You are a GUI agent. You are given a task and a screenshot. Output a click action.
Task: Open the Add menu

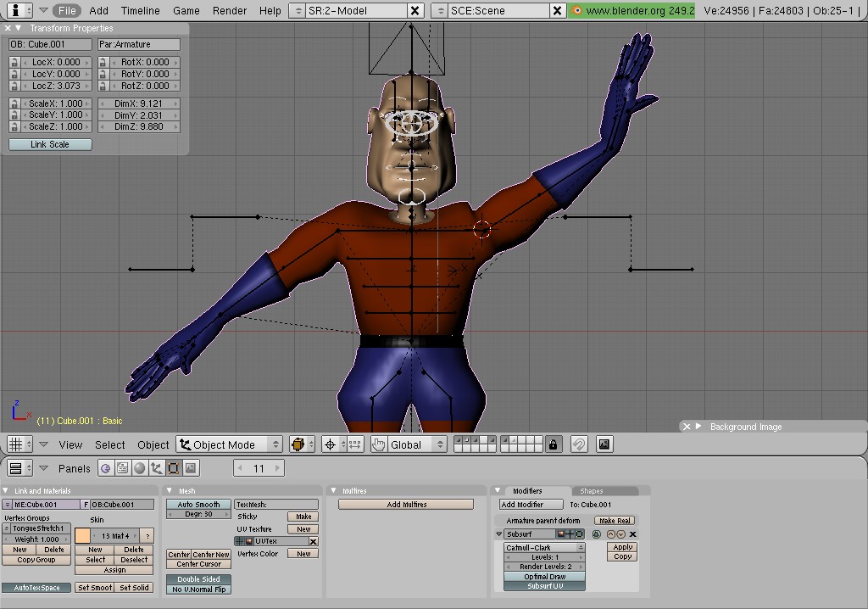click(99, 10)
